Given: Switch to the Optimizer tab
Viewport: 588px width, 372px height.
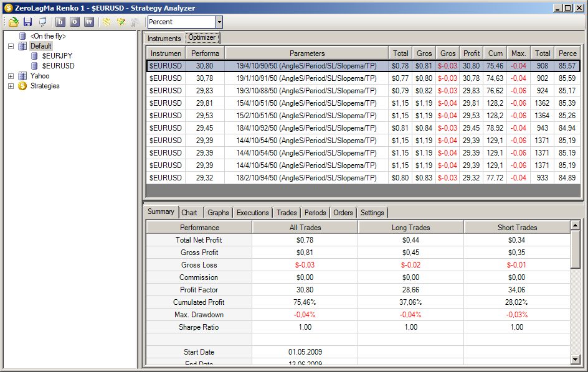Looking at the screenshot, I should point(202,37).
